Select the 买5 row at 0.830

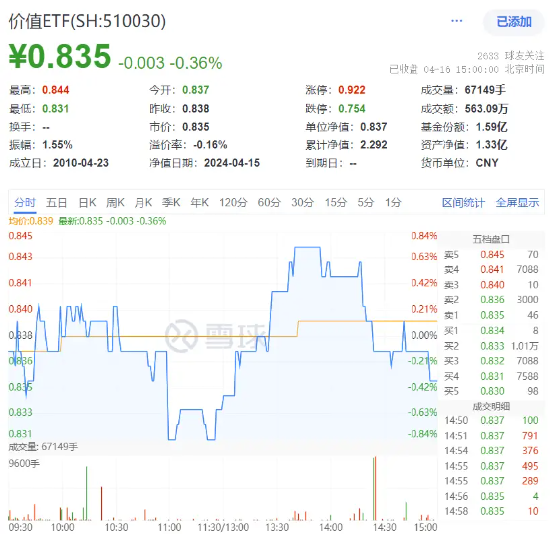point(491,391)
